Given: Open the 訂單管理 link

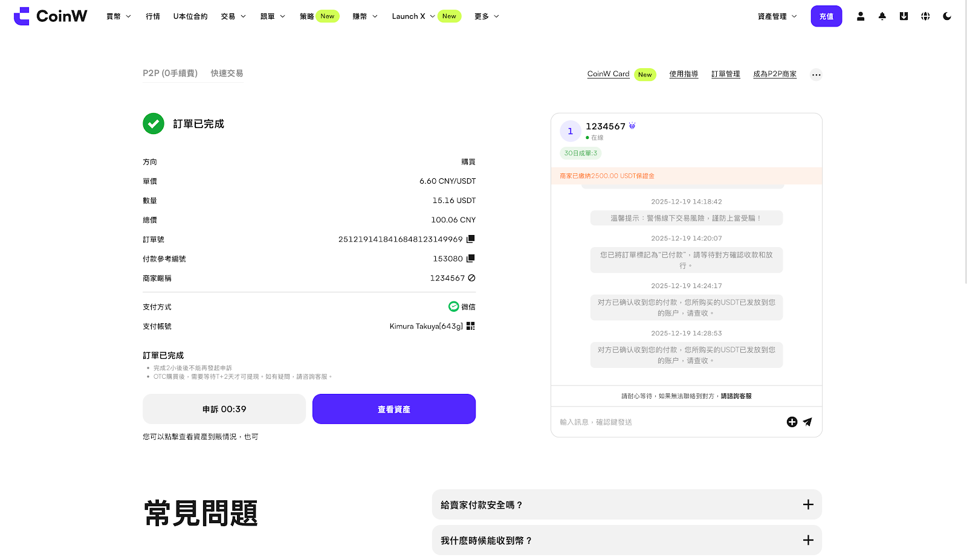Looking at the screenshot, I should tap(725, 74).
